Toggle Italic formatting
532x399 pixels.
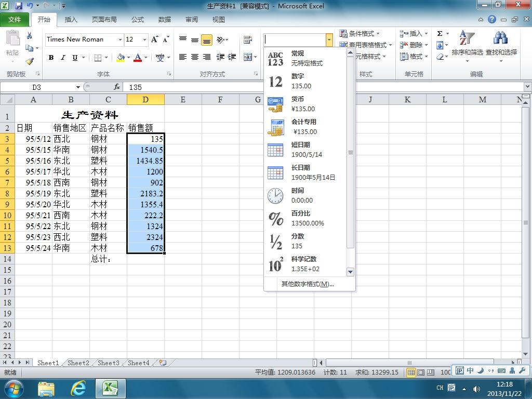click(63, 58)
